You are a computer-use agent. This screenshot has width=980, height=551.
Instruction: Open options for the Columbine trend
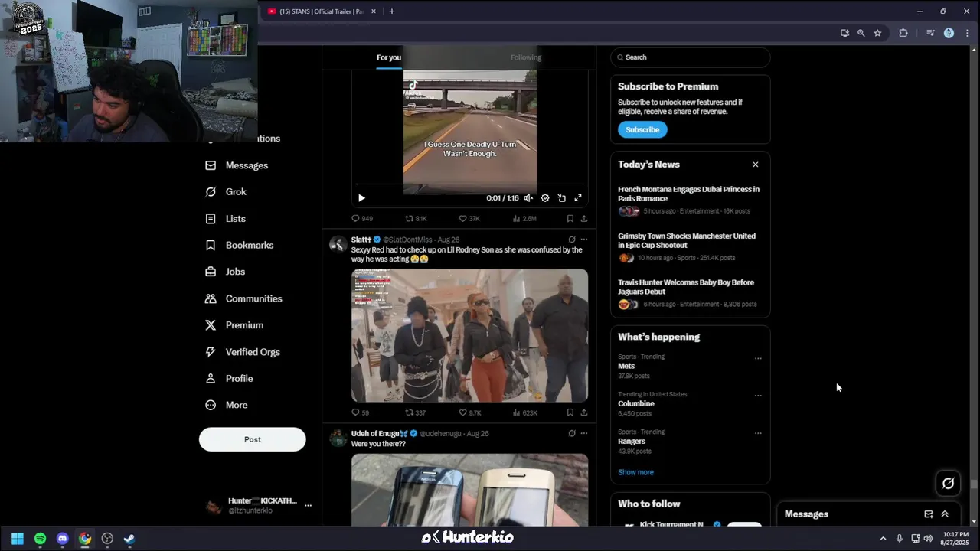tap(758, 396)
